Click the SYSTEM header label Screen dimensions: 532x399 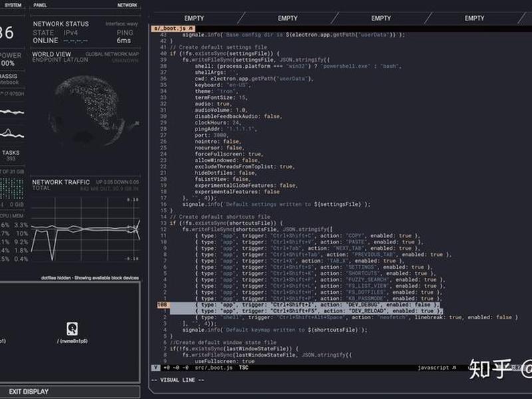[13, 5]
